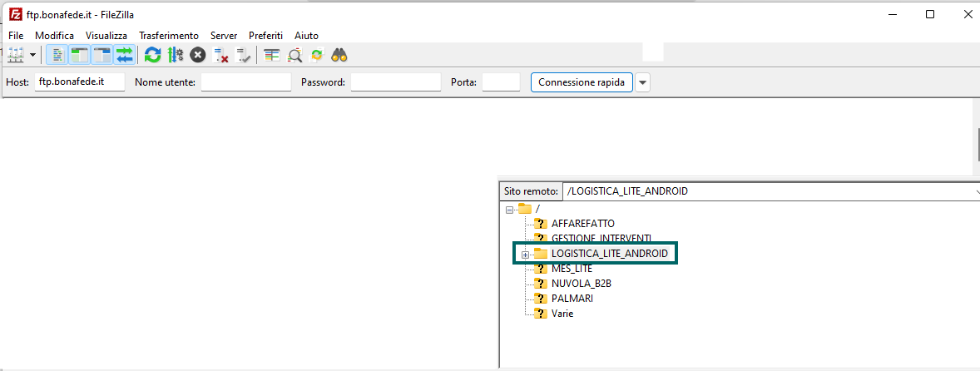
Task: Select LOGISTICA_LITE_ANDROID folder name
Action: (x=609, y=254)
